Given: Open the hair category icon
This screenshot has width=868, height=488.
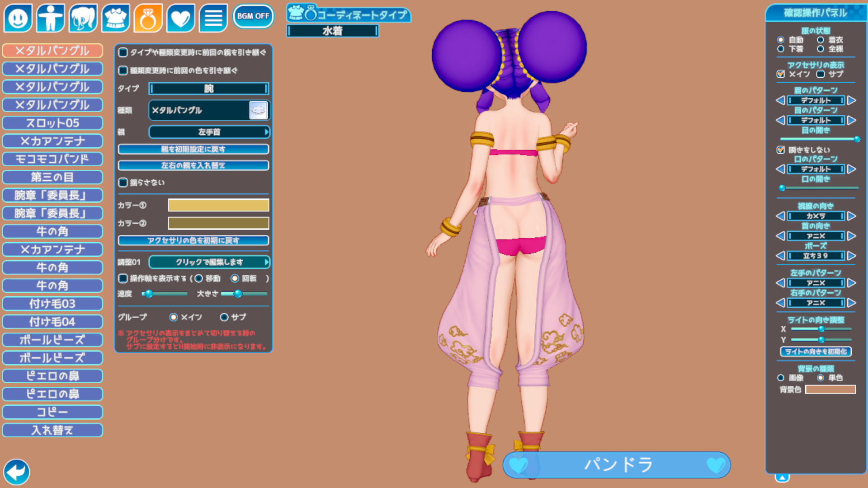Looking at the screenshot, I should tap(83, 18).
